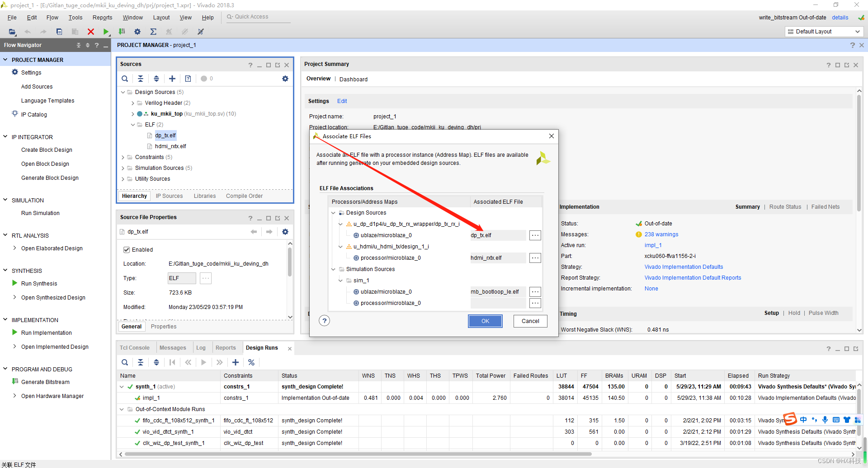Browse ELF for processor/microblaze_0 hdmi_rxtx.elf row
The height and width of the screenshot is (468, 868).
(x=535, y=258)
